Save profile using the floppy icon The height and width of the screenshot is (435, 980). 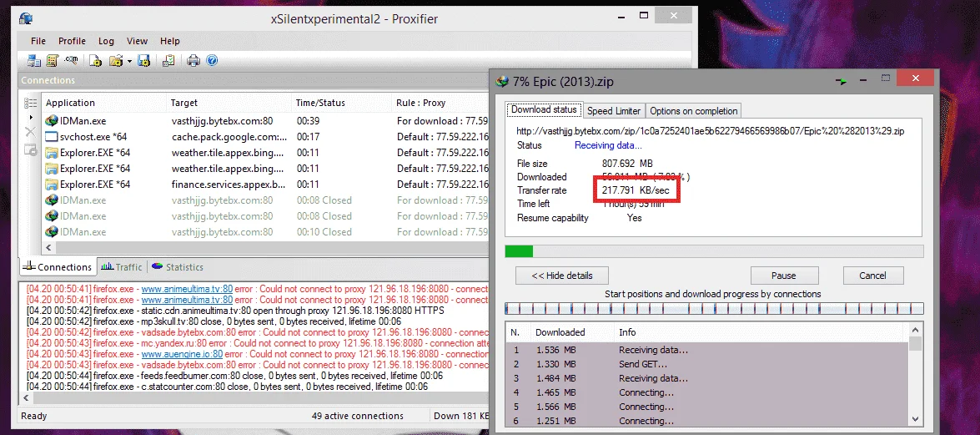coord(143,61)
